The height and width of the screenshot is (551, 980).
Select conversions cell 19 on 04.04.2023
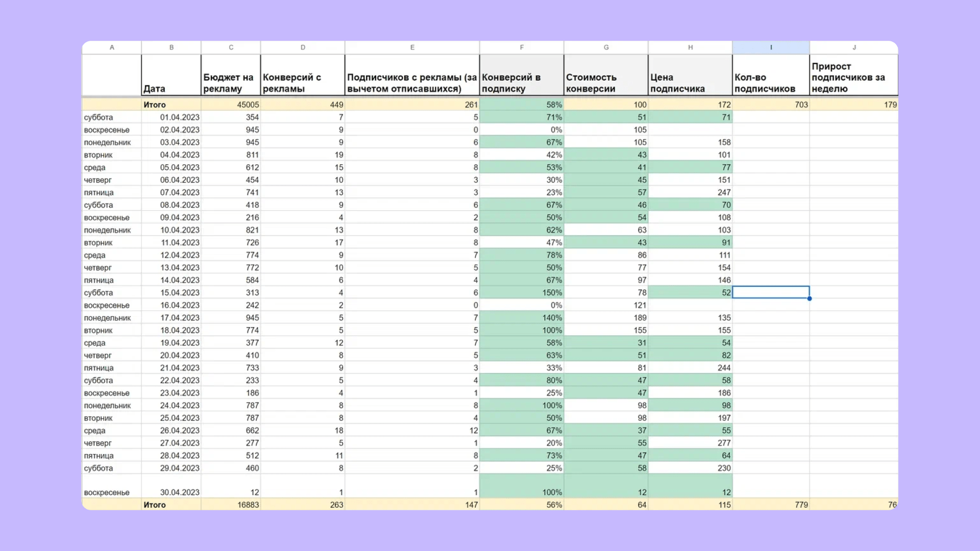click(x=303, y=155)
